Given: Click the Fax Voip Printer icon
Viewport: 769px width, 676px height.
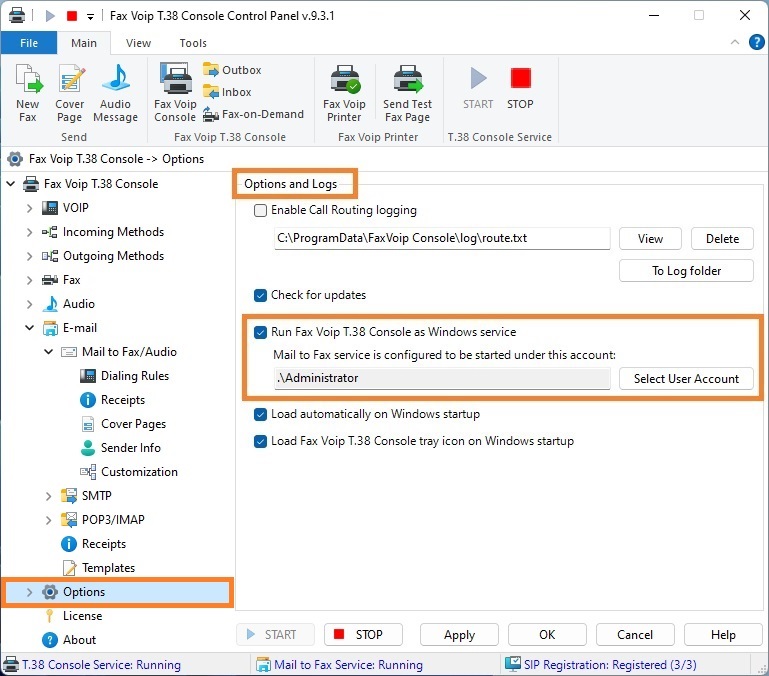Looking at the screenshot, I should (x=344, y=93).
